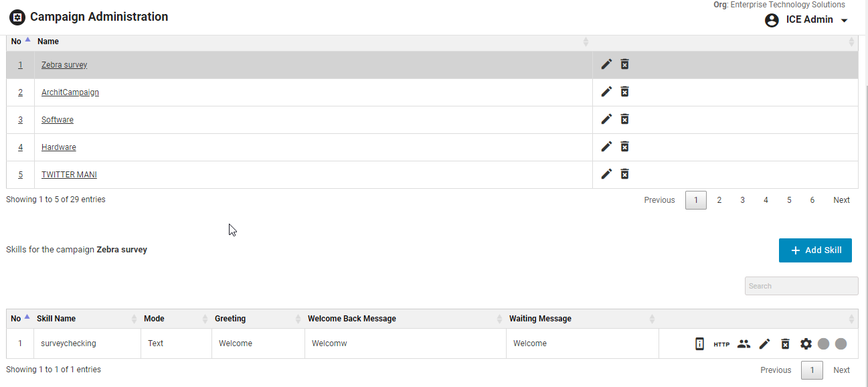
Task: Click the skills Search field
Action: [801, 286]
